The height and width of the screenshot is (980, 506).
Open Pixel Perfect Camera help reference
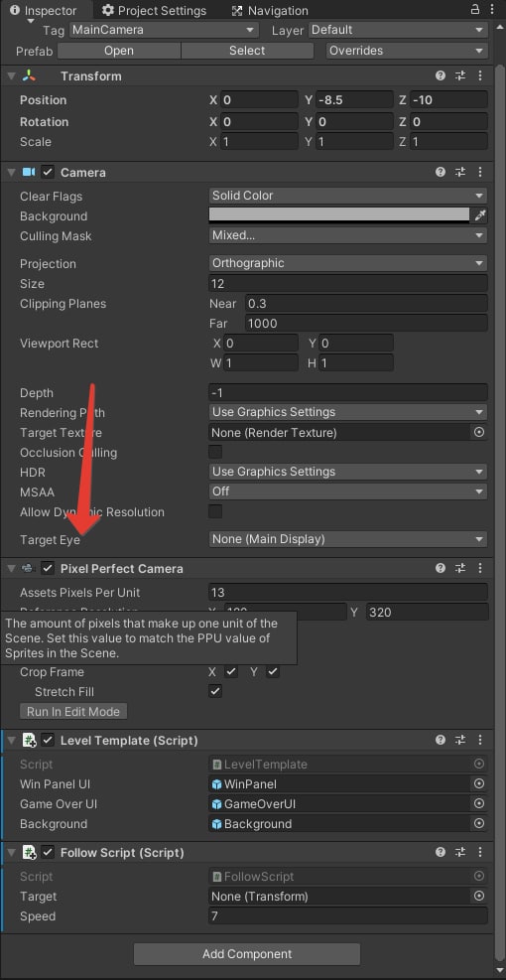[x=441, y=568]
